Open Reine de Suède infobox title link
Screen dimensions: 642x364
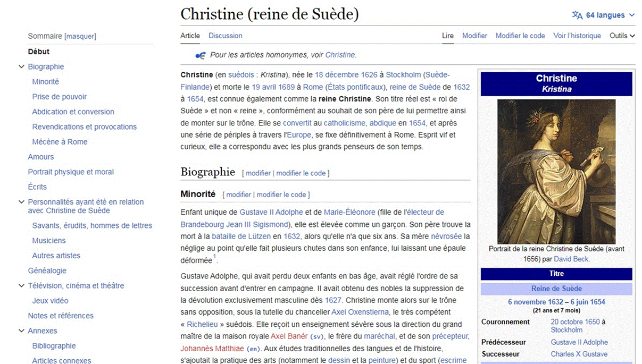(x=556, y=289)
